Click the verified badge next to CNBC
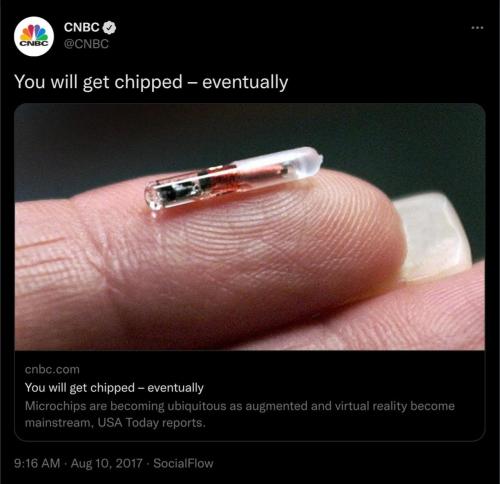500x484 pixels. (109, 27)
